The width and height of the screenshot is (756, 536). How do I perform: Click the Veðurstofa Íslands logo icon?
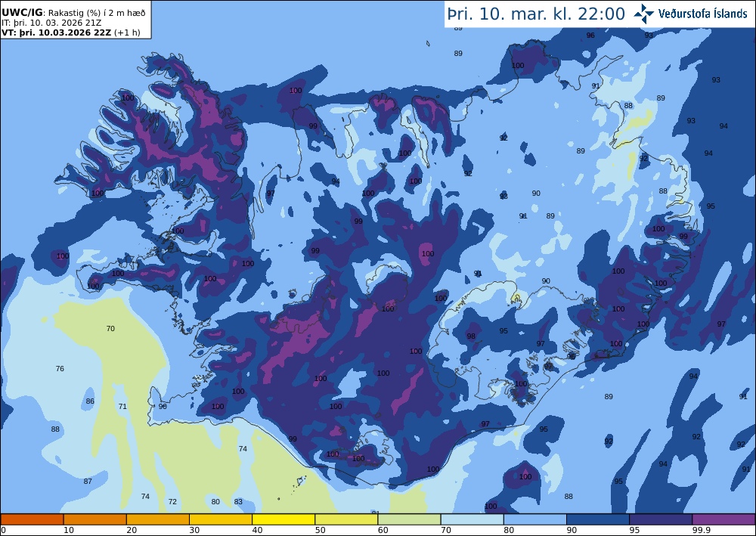643,14
